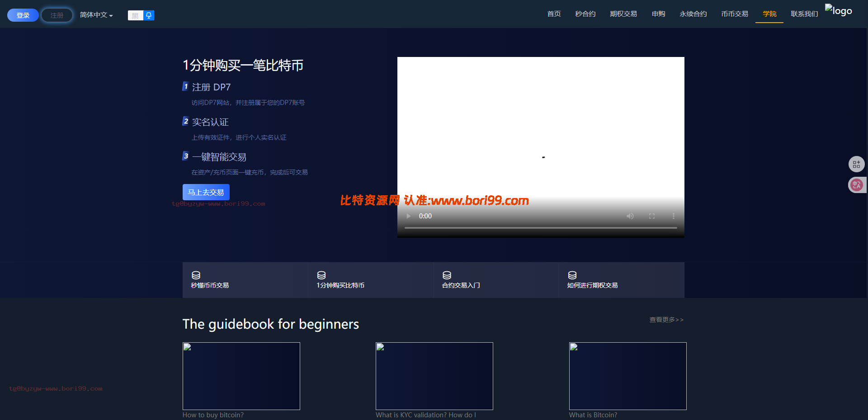Click the 登录 login button
The height and width of the screenshot is (420, 868).
pos(23,15)
